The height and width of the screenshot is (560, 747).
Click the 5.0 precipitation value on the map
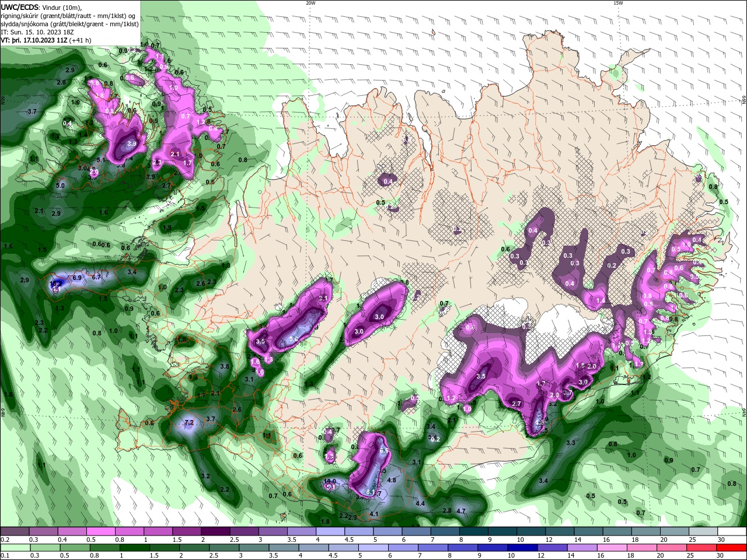(x=60, y=185)
